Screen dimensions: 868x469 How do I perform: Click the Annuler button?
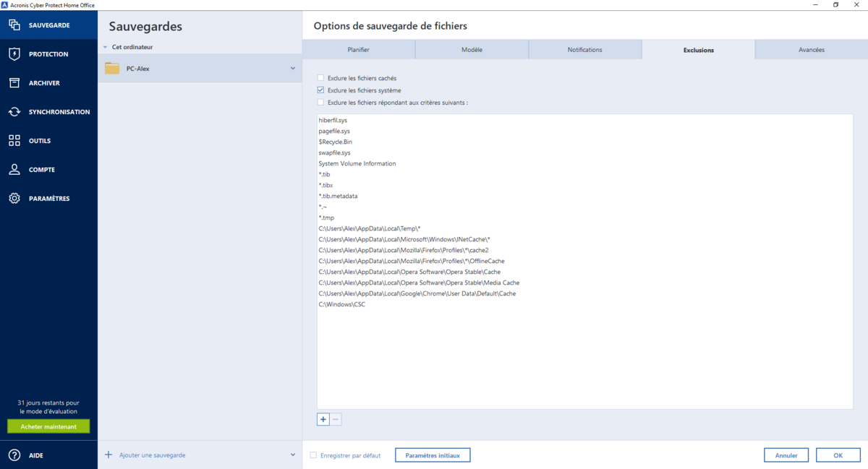pyautogui.click(x=786, y=455)
